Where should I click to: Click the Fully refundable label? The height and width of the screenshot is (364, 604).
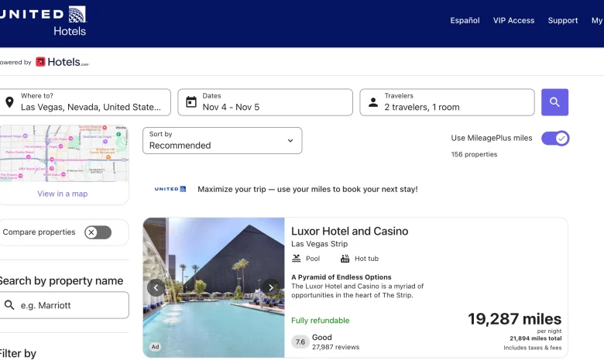pos(320,321)
